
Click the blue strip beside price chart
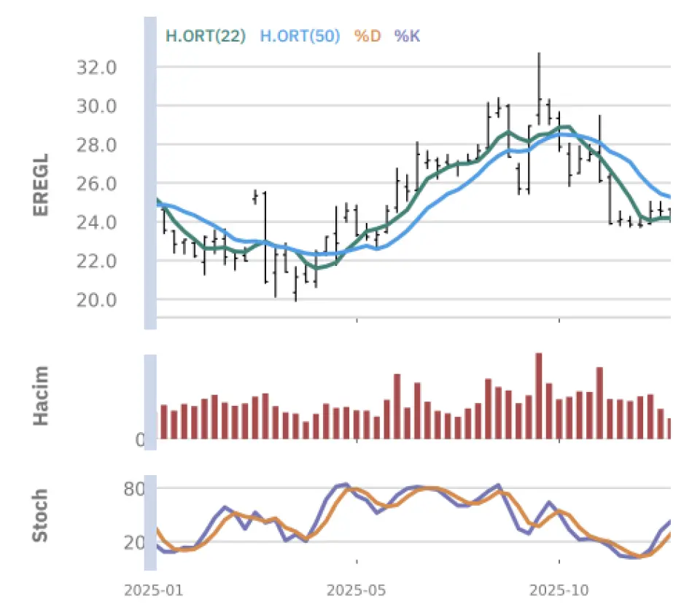coord(150,173)
